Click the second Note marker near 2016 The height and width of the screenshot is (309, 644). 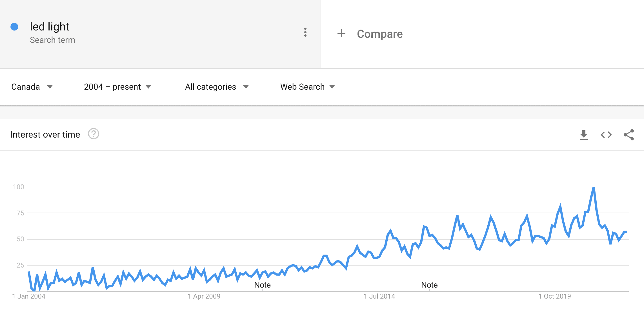(429, 285)
